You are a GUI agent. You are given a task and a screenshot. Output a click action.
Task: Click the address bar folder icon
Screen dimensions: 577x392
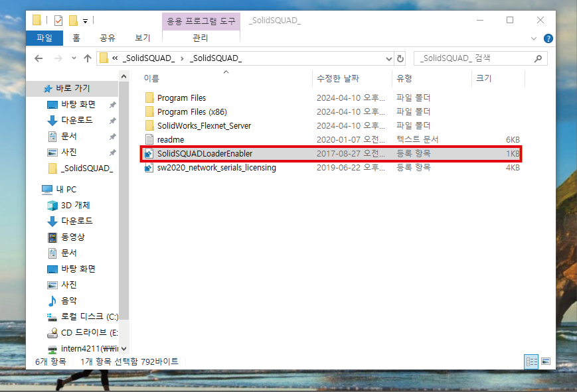point(104,58)
